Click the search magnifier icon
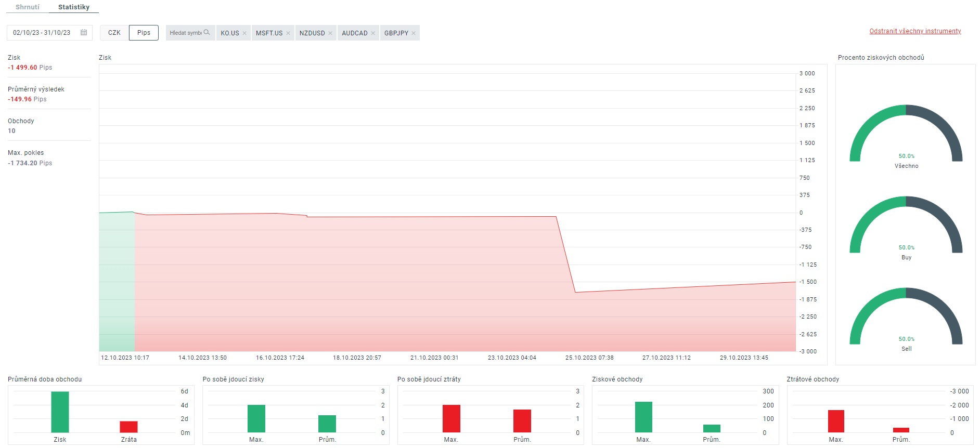The width and height of the screenshot is (980, 448). 207,33
